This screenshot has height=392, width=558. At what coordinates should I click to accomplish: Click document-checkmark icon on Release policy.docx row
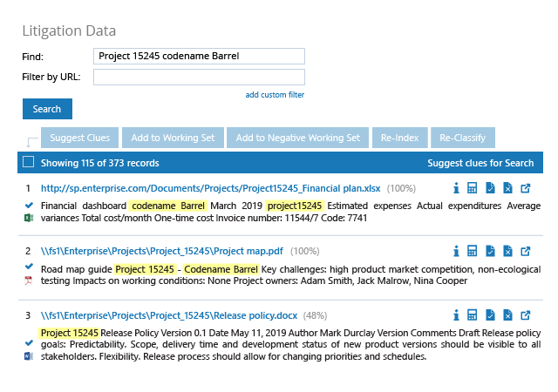point(490,315)
